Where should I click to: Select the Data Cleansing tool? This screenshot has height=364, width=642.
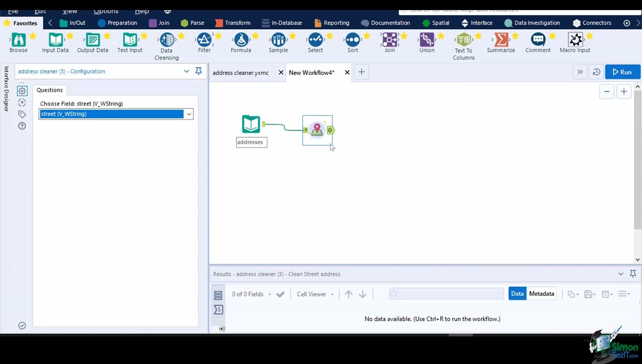(x=167, y=46)
